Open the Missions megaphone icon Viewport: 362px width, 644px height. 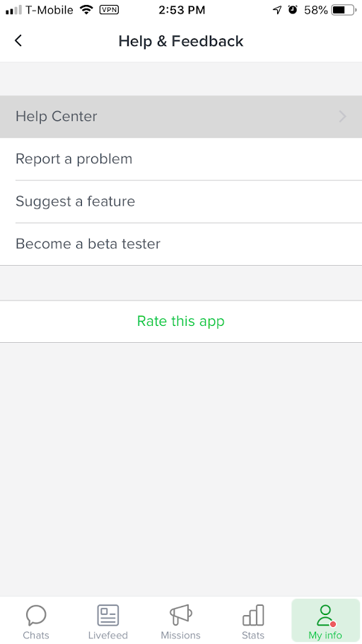click(x=181, y=615)
